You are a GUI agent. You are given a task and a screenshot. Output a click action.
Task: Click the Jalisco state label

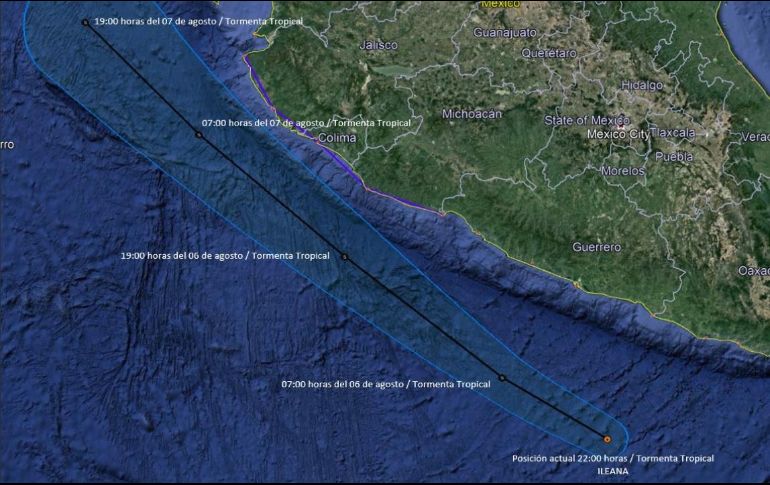pos(379,45)
